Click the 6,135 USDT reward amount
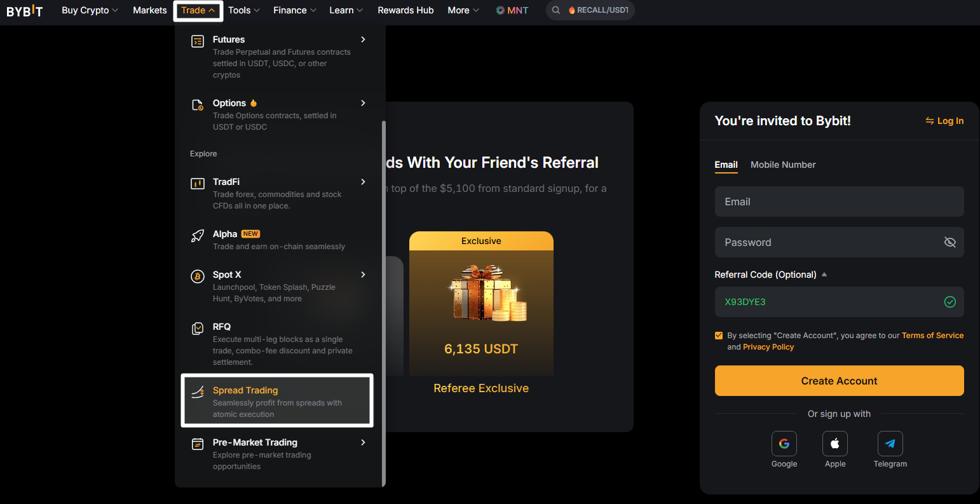This screenshot has height=504, width=980. pyautogui.click(x=481, y=349)
